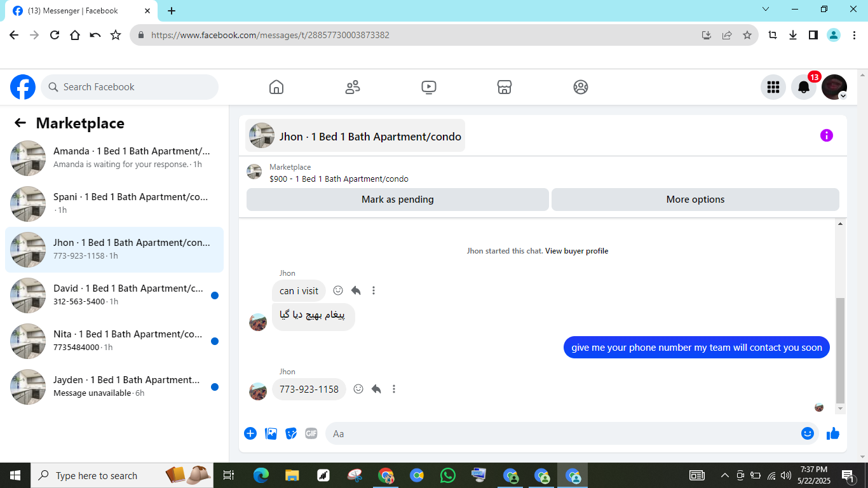Attach a photo using the image icon
This screenshot has height=488, width=868.
coord(271,433)
